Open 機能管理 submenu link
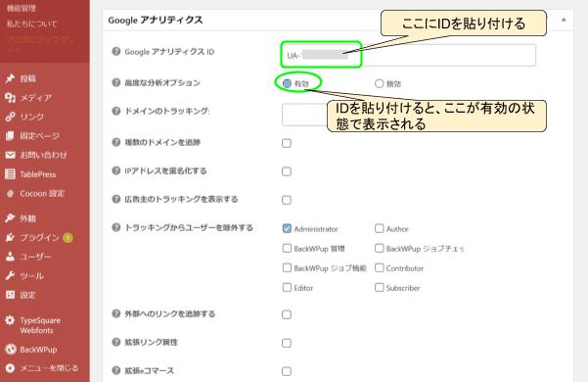 (x=22, y=8)
